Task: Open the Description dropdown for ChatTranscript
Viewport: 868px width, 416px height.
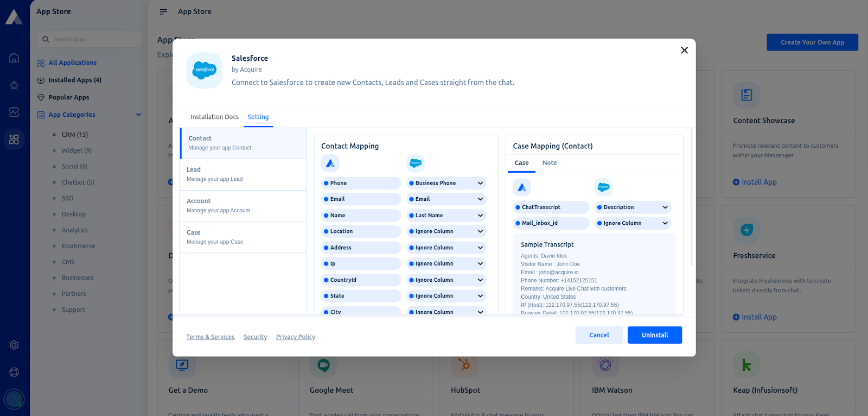Action: pyautogui.click(x=633, y=207)
